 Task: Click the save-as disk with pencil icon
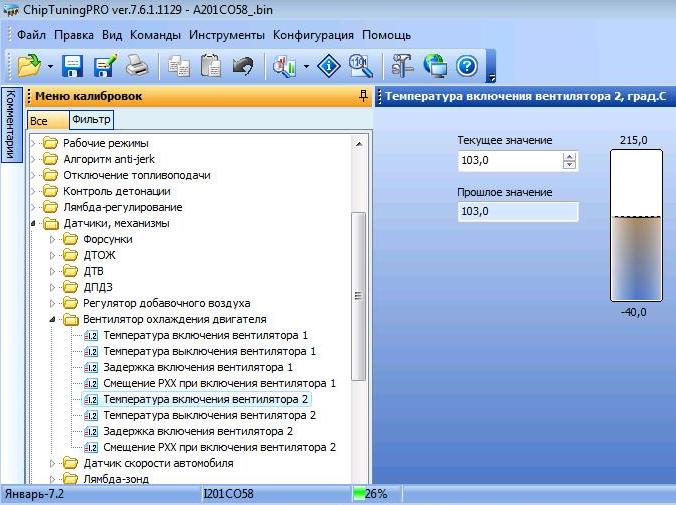tap(105, 67)
